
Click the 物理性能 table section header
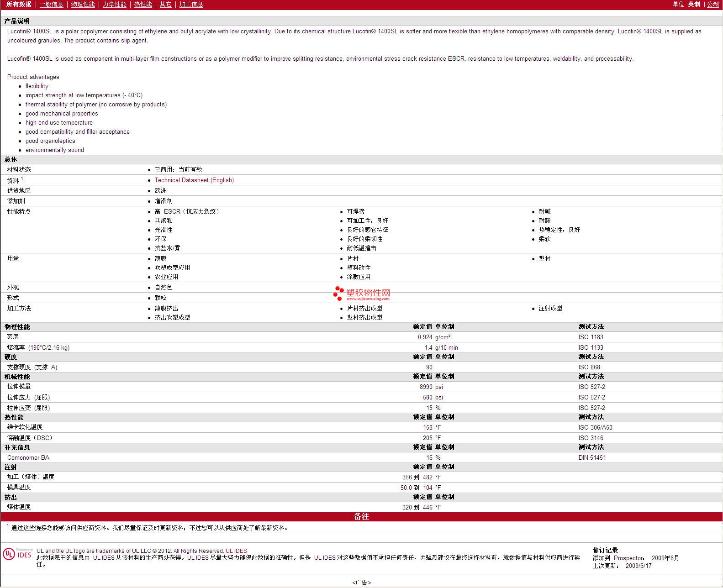pos(17,327)
